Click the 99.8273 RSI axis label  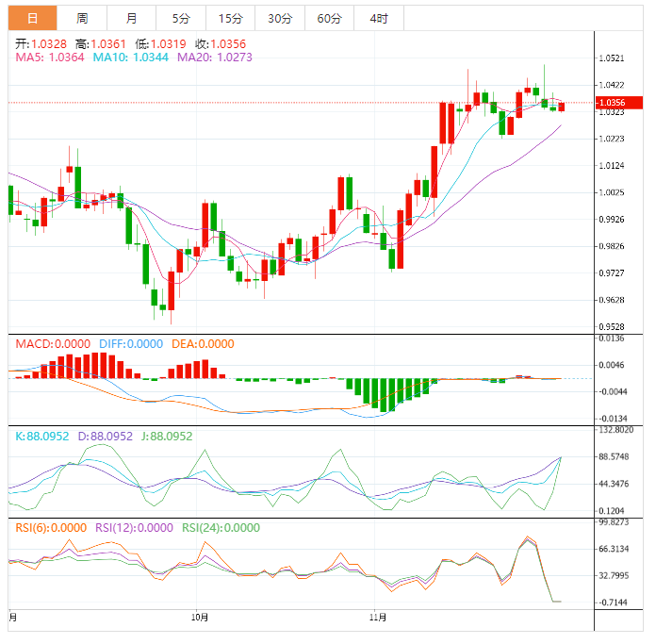(614, 521)
